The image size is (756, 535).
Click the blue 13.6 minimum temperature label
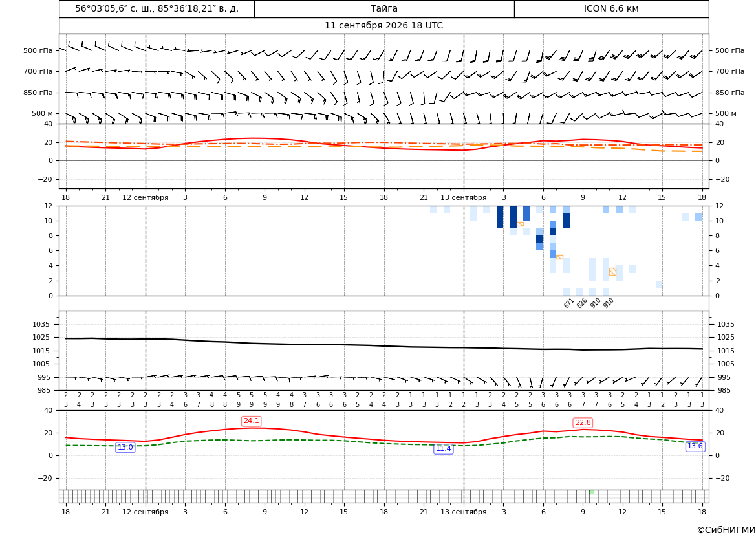coord(695,446)
